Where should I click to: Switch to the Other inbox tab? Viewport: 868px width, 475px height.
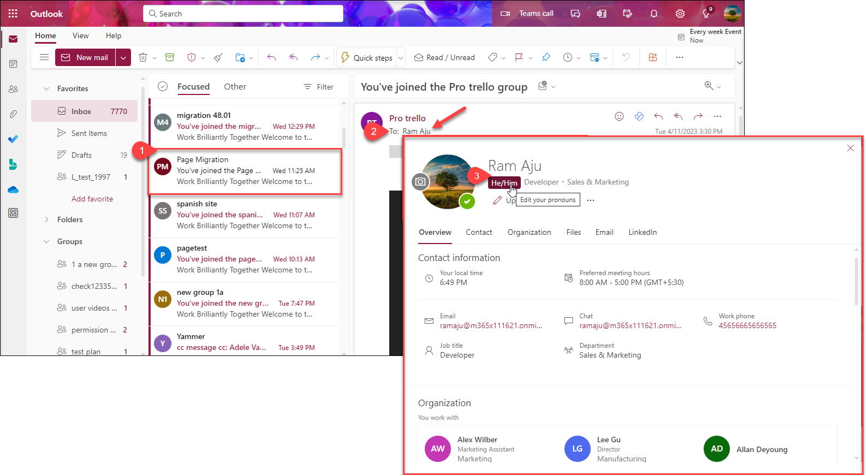pos(235,86)
